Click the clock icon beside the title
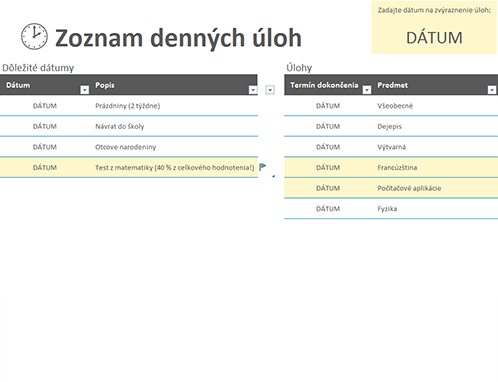Viewport: 498px width, 382px height. [x=34, y=36]
